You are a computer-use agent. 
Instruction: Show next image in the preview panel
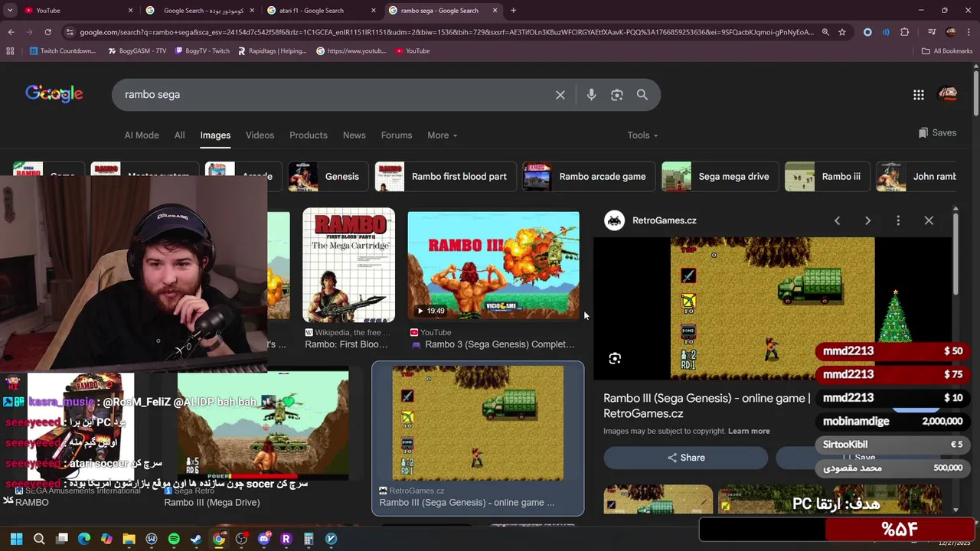(867, 220)
